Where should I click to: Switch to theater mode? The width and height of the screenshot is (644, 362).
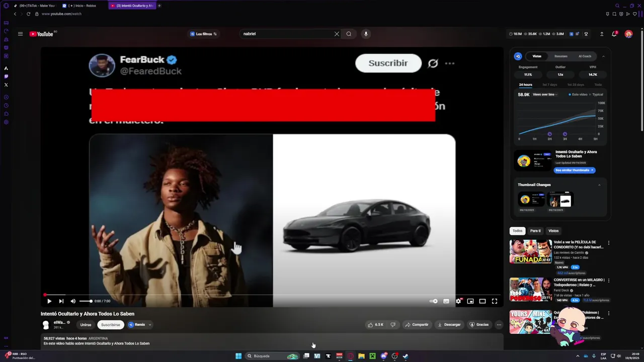pyautogui.click(x=482, y=301)
